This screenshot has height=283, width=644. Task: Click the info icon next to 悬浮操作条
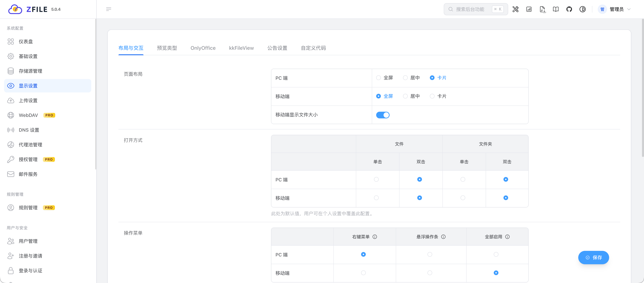(443, 237)
